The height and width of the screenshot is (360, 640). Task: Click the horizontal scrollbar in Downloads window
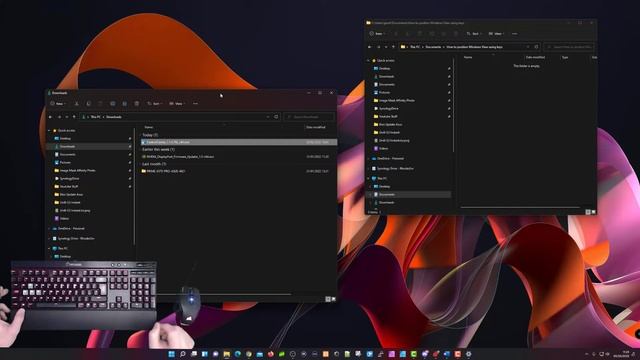224,294
